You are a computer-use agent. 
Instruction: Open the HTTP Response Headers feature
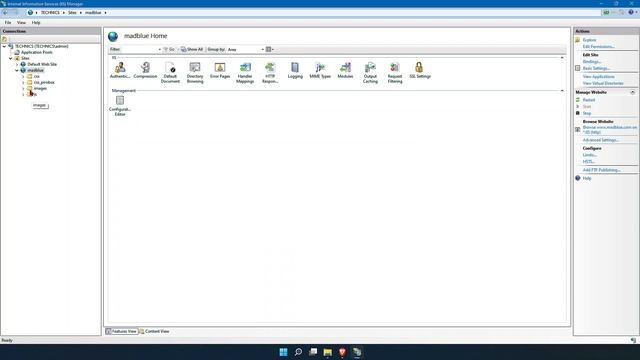click(x=270, y=73)
